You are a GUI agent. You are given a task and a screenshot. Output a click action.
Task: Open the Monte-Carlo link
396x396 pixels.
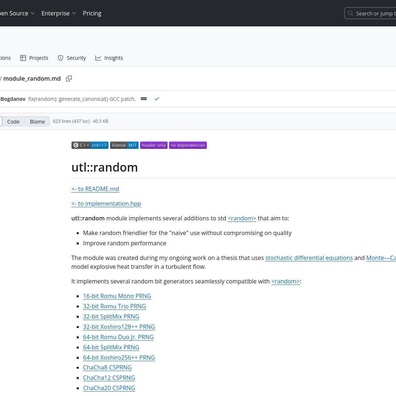381,258
